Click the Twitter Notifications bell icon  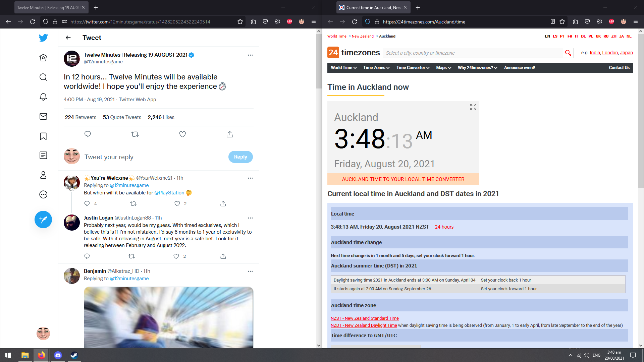pos(43,97)
